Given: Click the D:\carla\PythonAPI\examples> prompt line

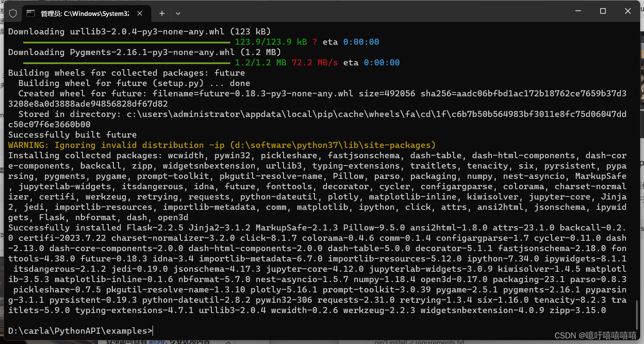Looking at the screenshot, I should pos(80,331).
